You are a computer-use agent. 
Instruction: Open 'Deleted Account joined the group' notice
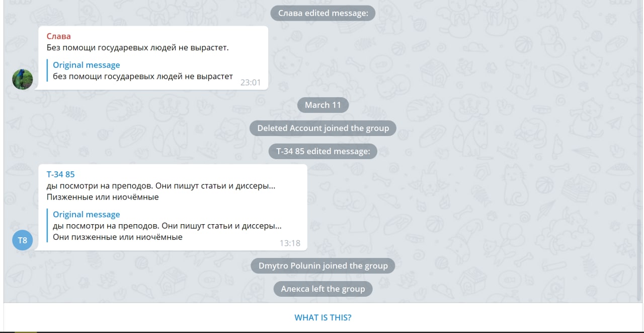(323, 128)
